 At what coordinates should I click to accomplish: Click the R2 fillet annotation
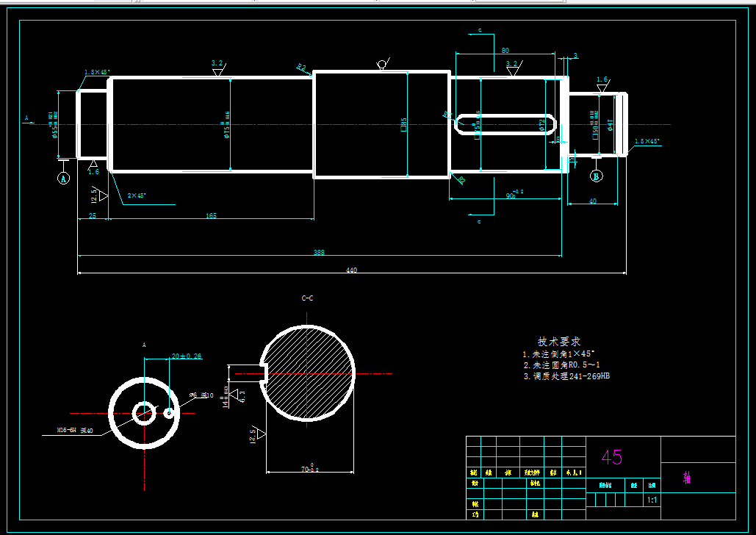pyautogui.click(x=302, y=68)
